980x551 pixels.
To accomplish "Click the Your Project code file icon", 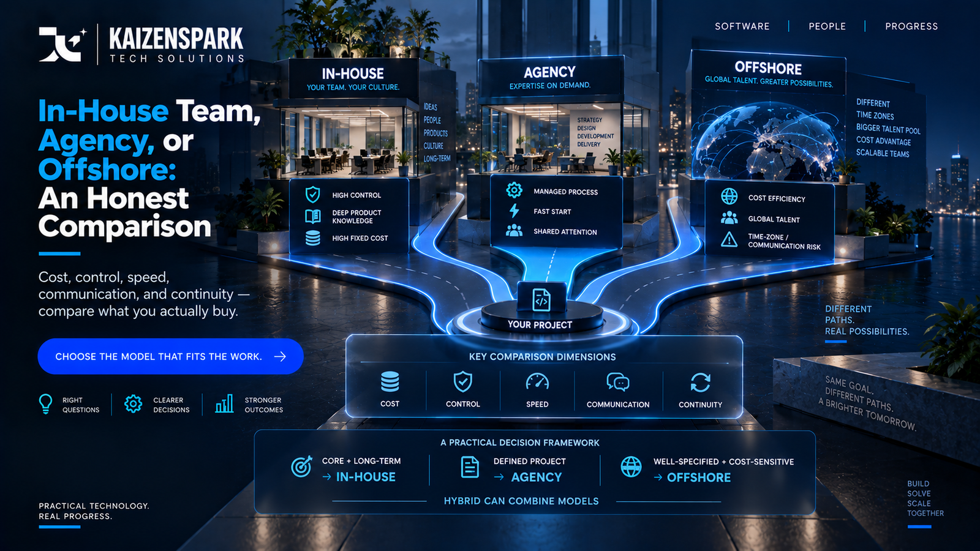I will click(541, 300).
